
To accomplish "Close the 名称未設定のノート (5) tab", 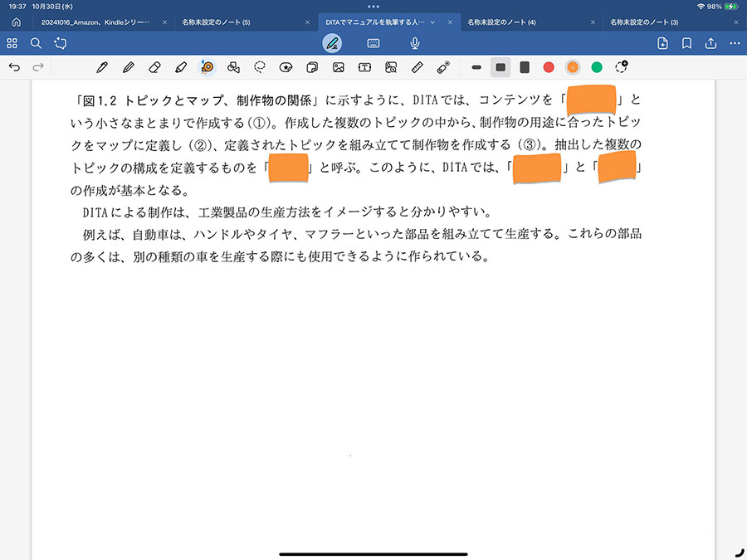I will point(307,22).
